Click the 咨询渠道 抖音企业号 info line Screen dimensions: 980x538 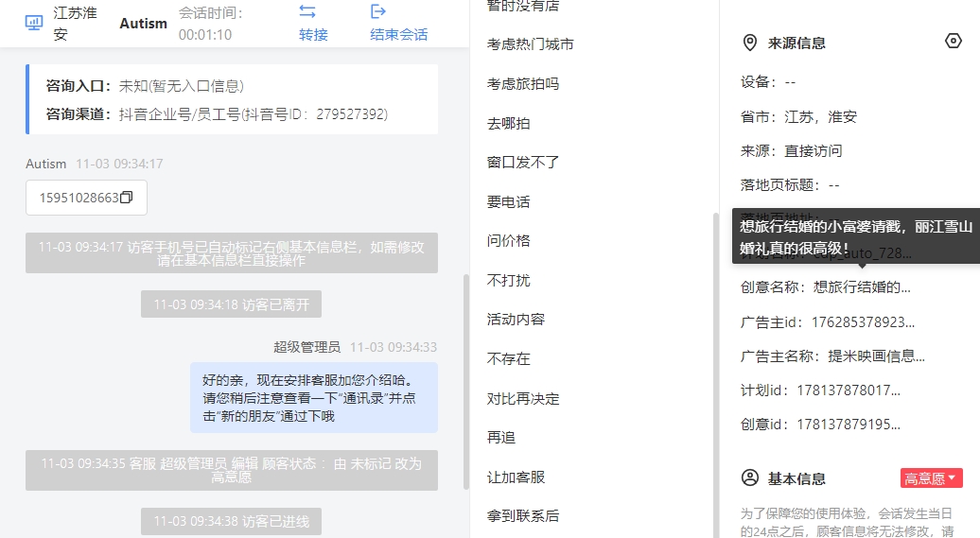(217, 113)
